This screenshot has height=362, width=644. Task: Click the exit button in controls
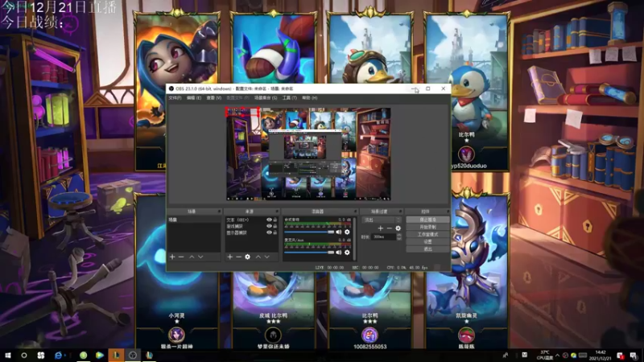[427, 249]
